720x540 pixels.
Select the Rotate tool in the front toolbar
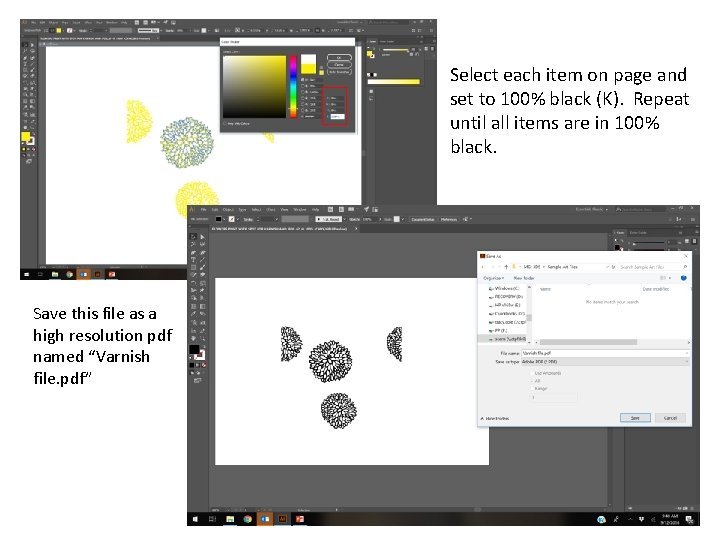click(193, 283)
